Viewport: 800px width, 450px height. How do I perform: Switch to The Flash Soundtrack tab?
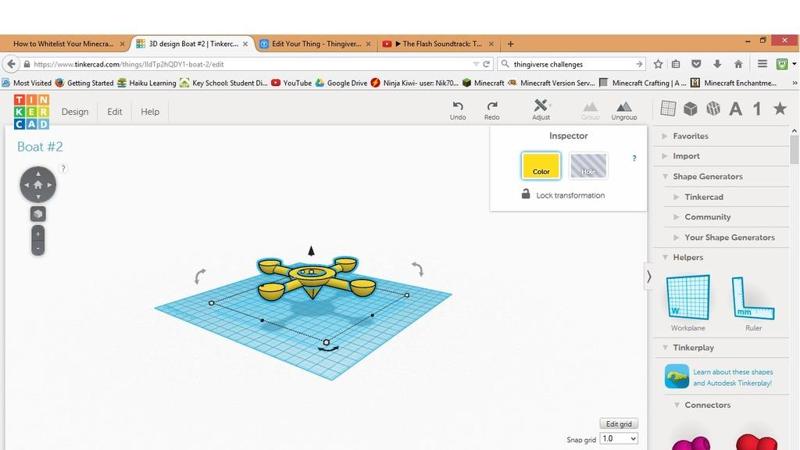coord(439,44)
